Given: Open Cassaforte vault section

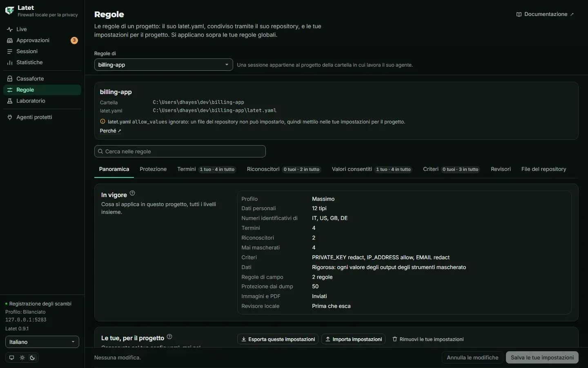Looking at the screenshot, I should [42, 79].
